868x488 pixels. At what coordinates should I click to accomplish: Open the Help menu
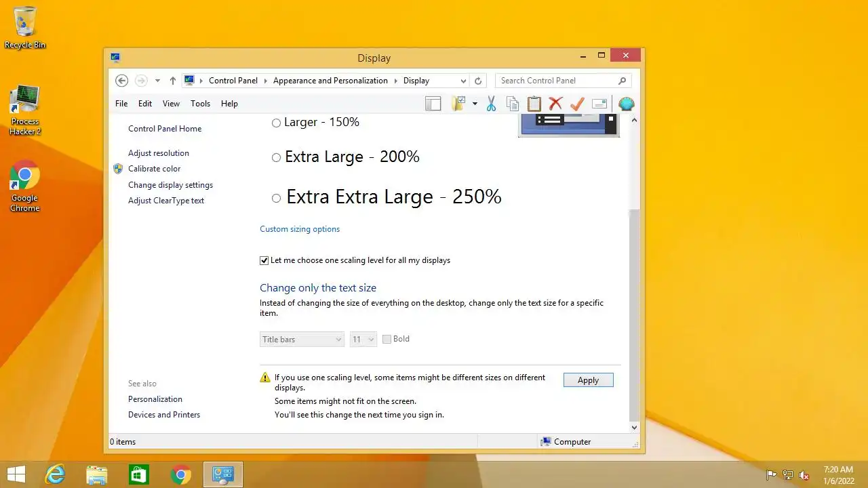(x=229, y=104)
